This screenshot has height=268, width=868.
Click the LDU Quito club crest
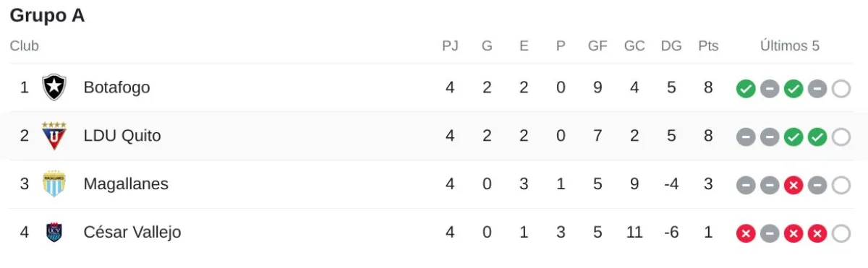point(54,136)
